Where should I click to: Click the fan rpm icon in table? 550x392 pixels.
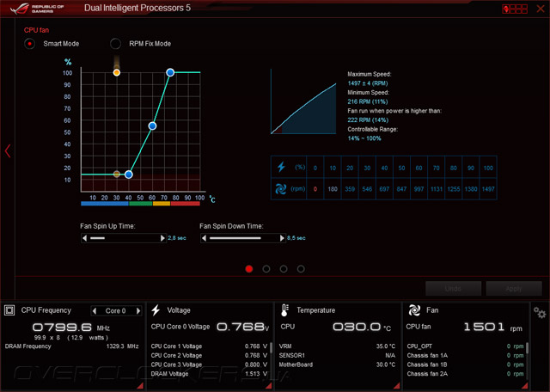pos(281,189)
